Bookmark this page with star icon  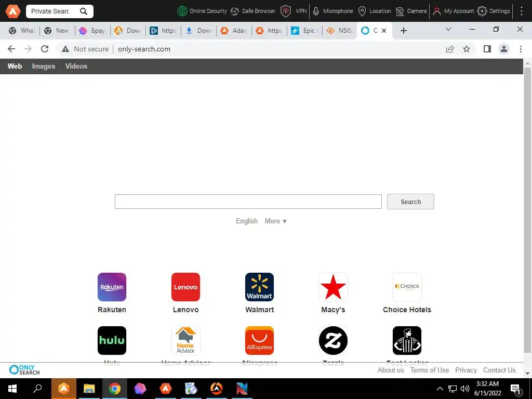pyautogui.click(x=467, y=49)
